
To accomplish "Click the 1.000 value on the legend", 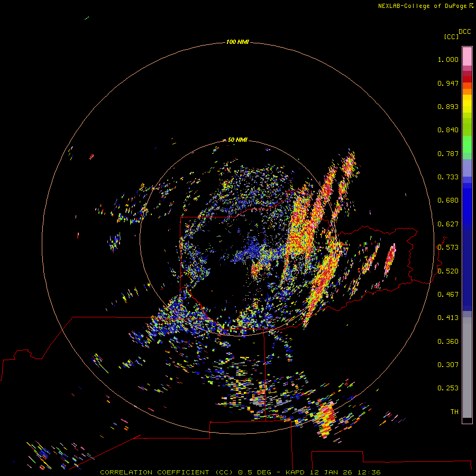I will pos(448,59).
